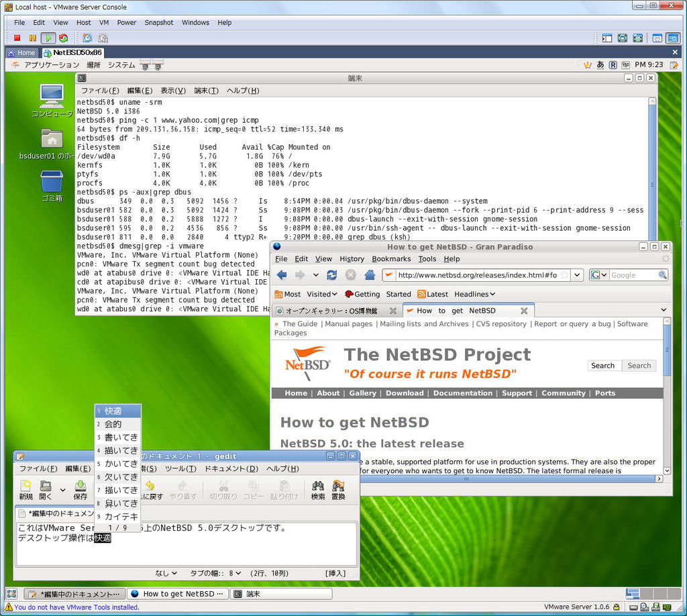Close the 'How to get NetBSD' browser tab
The height and width of the screenshot is (616, 687).
point(524,311)
